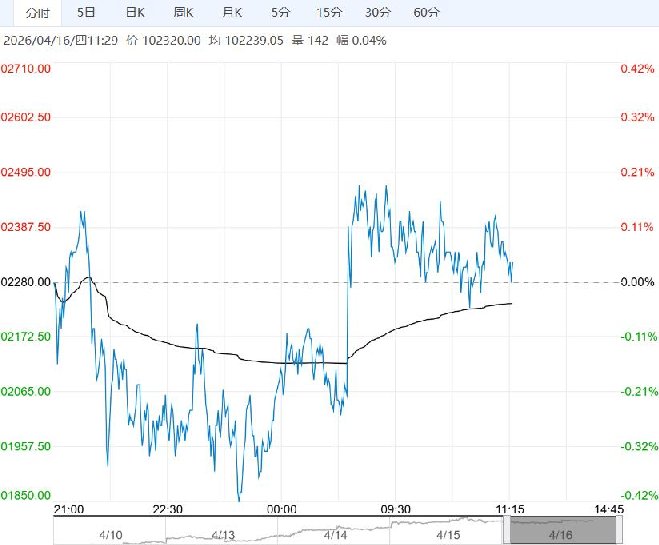The width and height of the screenshot is (659, 545).
Task: Click the blue price line's latest point
Action: click(x=512, y=264)
